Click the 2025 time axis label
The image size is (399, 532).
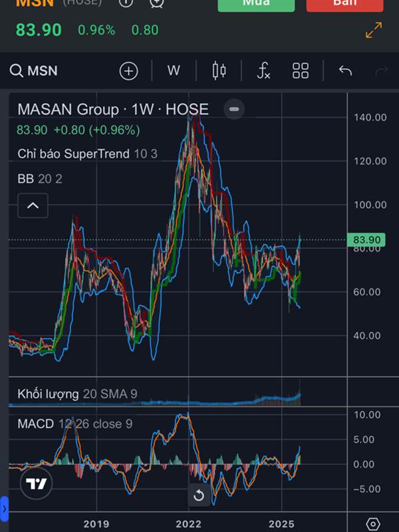pos(281,524)
